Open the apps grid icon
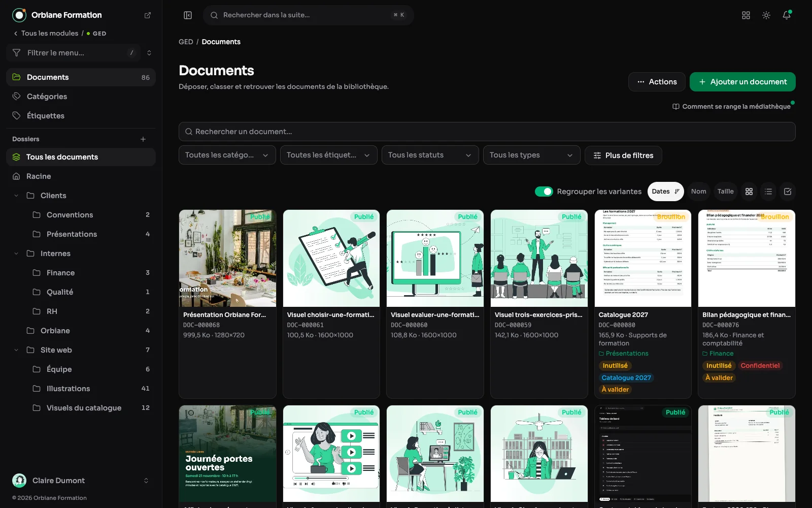The image size is (812, 508). [746, 15]
